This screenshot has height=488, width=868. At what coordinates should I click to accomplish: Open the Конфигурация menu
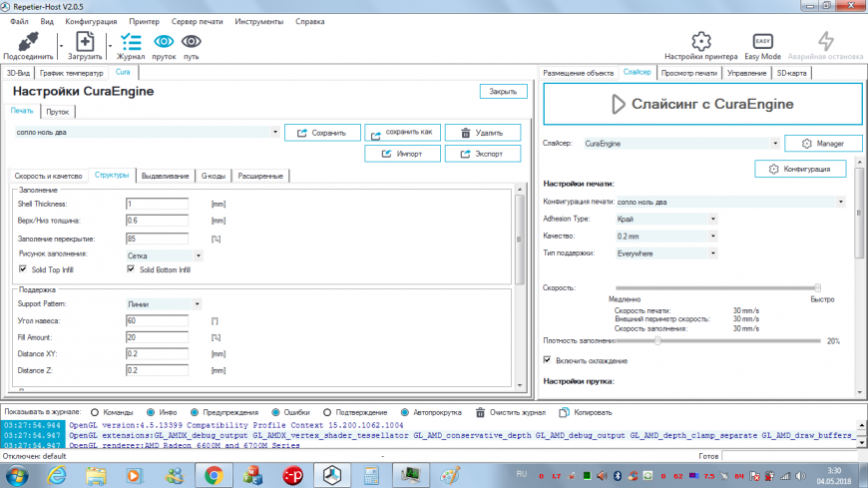click(91, 22)
